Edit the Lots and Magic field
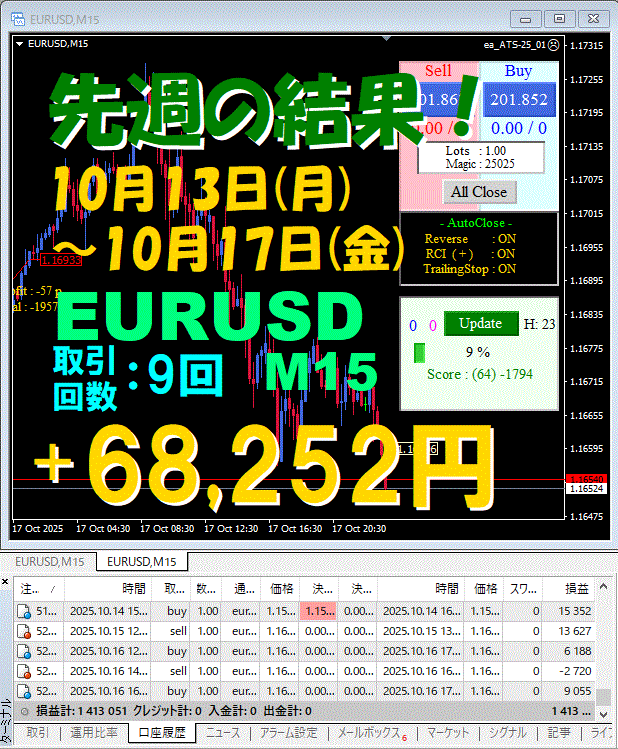Image resolution: width=618 pixels, height=749 pixels. [x=481, y=157]
